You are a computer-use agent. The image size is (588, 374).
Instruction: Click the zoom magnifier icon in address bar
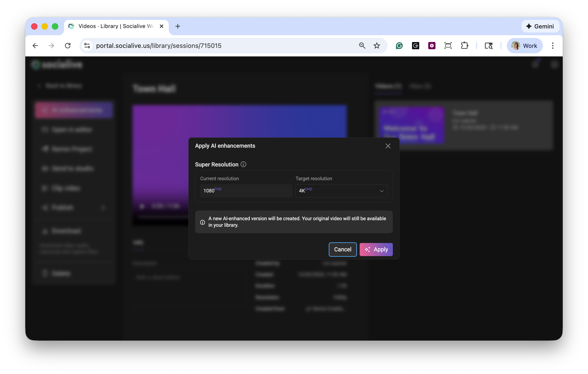[x=362, y=46]
